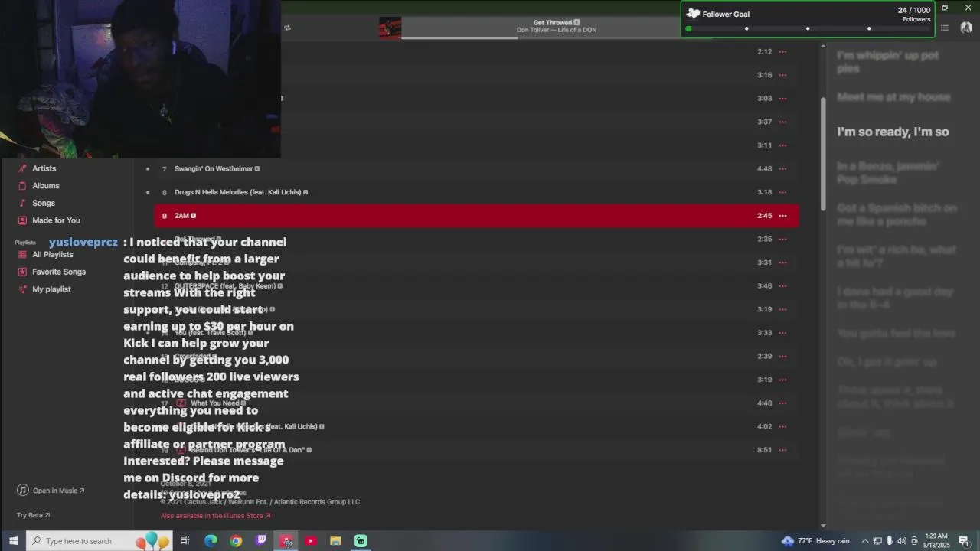
Task: Open Microsoft Edge from taskbar
Action: pos(211,541)
